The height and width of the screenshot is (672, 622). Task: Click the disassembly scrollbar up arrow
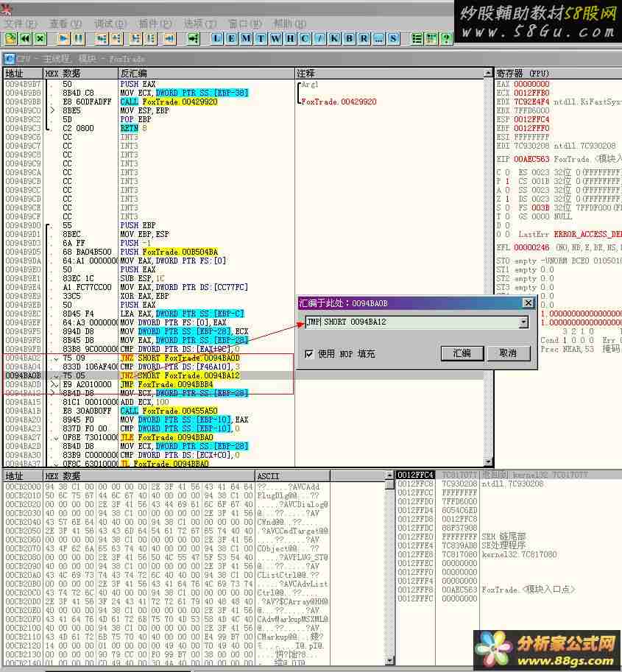488,73
